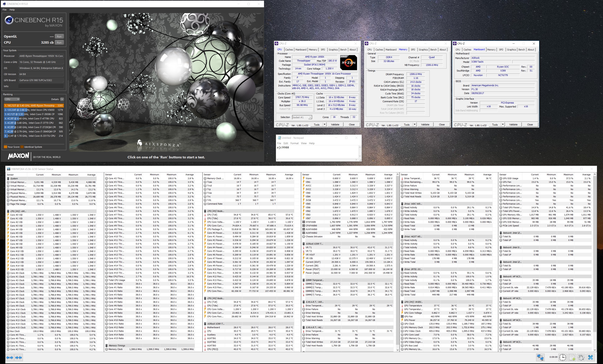Open Tools dropdown arrow in CPU-Z Mainboard window
Image resolution: width=603 pixels, height=364 pixels.
pos(503,124)
